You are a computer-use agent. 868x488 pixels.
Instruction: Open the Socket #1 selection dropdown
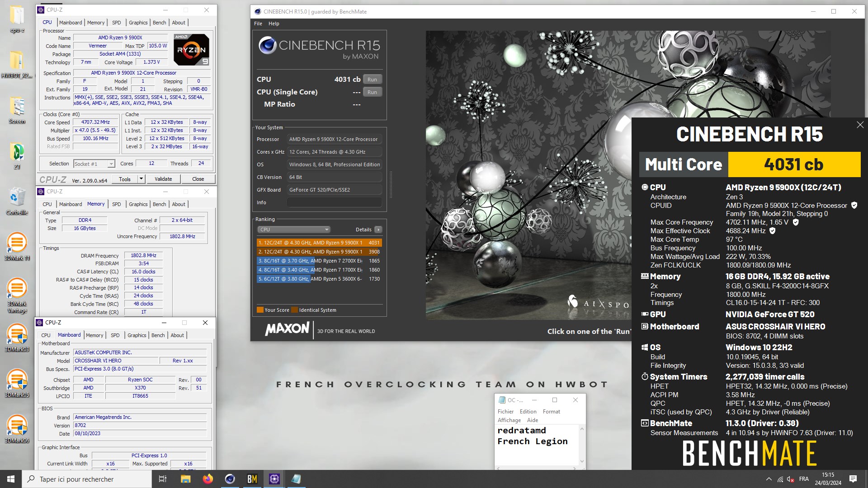[94, 164]
